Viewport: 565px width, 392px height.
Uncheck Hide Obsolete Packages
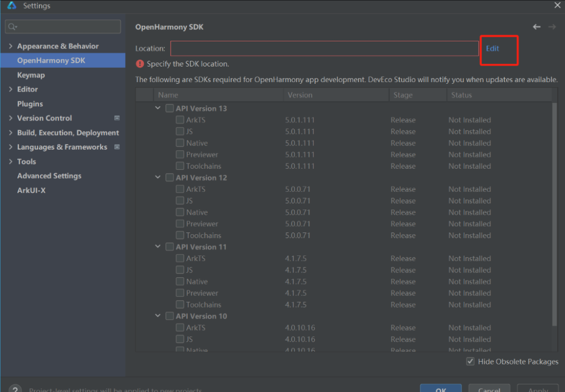click(x=470, y=362)
